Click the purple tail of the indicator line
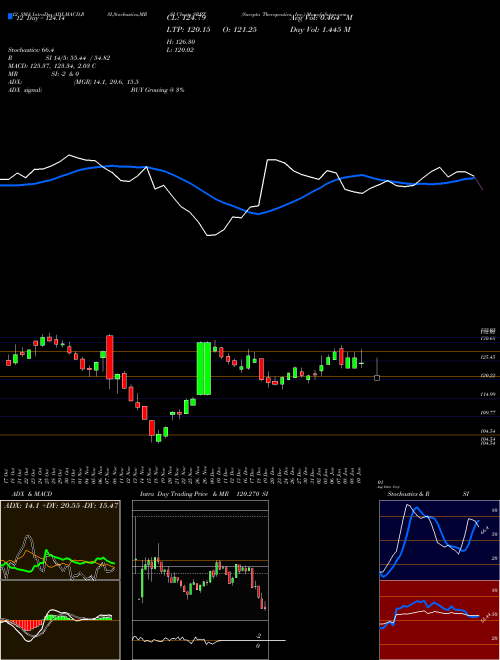500x660 pixels. point(479,183)
